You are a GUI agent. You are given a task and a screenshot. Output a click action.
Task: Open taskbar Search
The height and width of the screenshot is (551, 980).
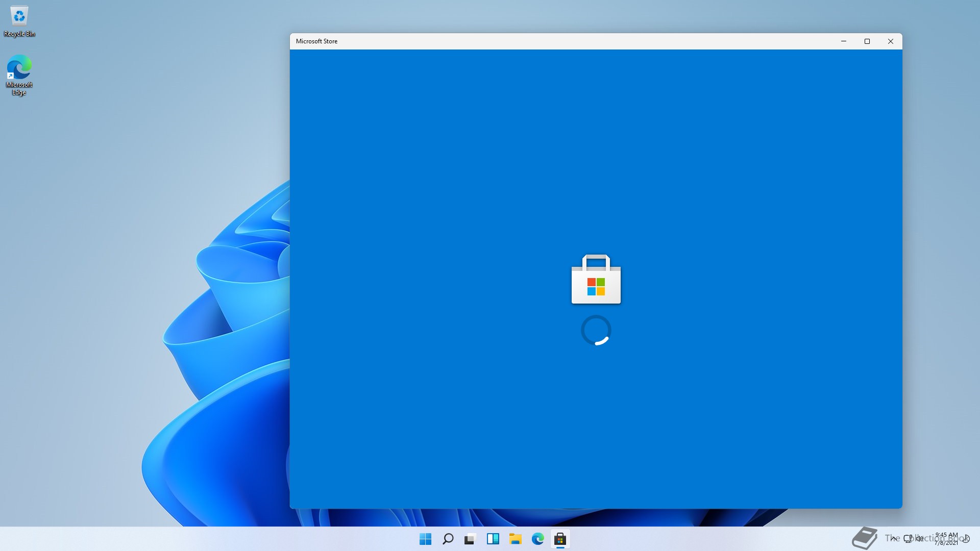(x=448, y=539)
